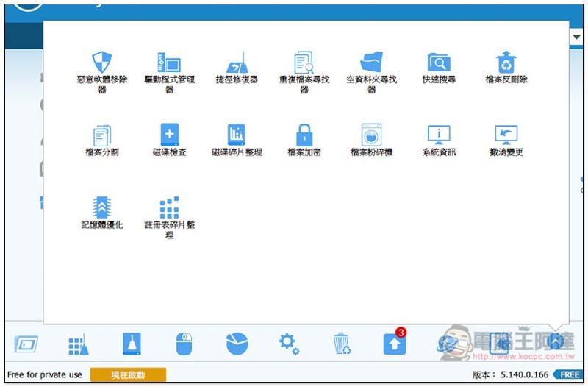The image size is (588, 387).
Task: Select the recycle bin icon in bottom toolbar
Action: [342, 344]
